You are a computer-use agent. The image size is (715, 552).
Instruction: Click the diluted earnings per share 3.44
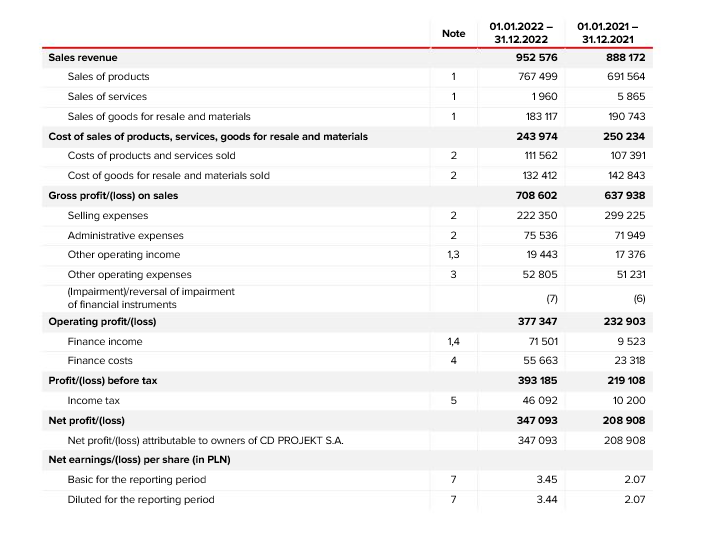[546, 499]
